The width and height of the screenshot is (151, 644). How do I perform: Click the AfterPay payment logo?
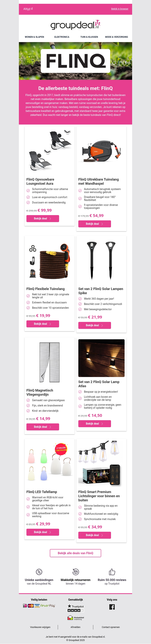pyautogui.click(x=48, y=606)
